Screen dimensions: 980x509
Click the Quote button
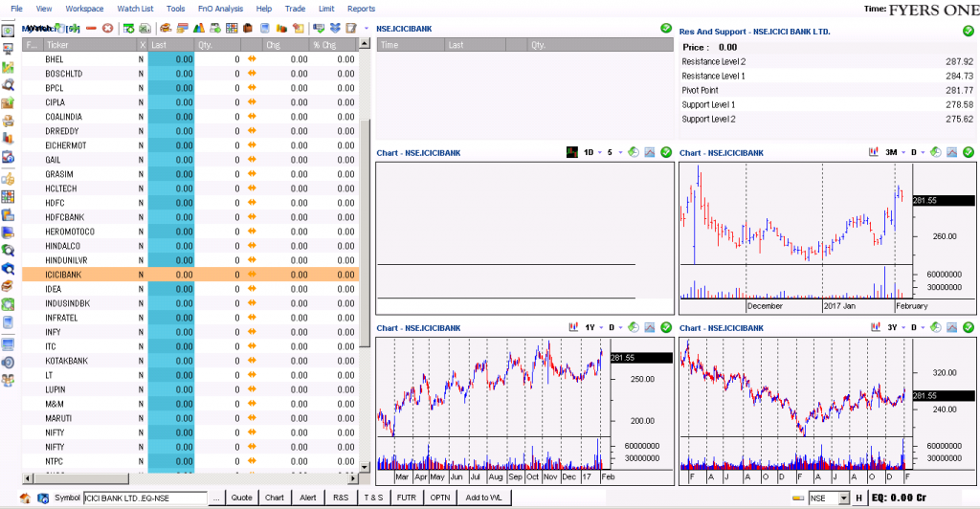242,498
